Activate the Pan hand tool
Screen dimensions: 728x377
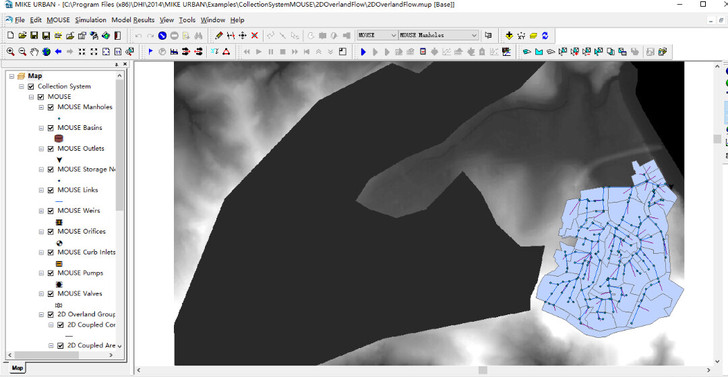[x=34, y=52]
